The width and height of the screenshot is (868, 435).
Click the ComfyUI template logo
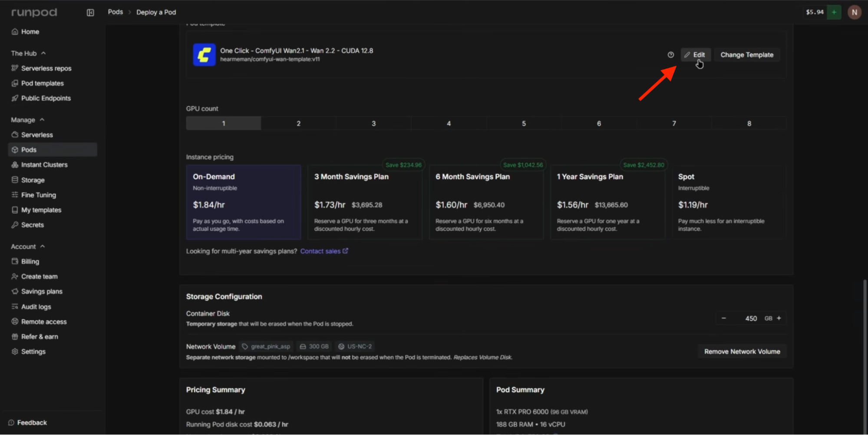click(204, 55)
